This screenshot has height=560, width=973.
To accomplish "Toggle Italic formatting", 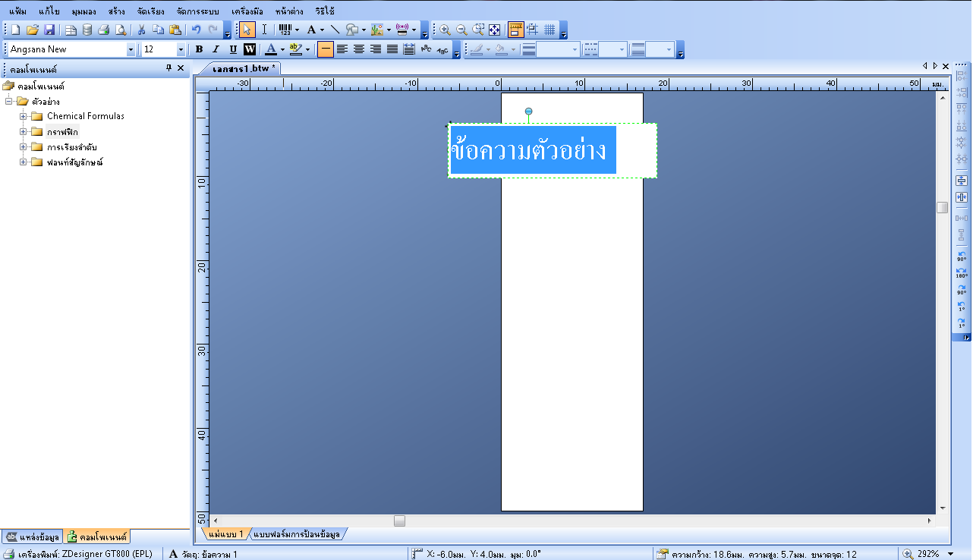I will pyautogui.click(x=216, y=49).
